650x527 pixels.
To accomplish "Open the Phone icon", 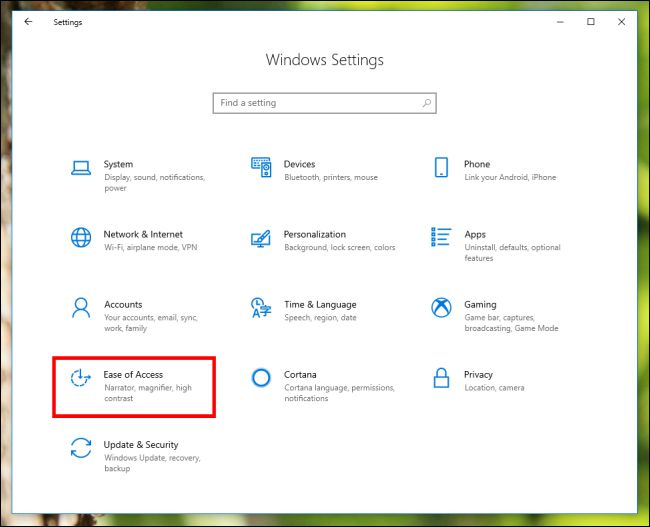I will coord(441,167).
